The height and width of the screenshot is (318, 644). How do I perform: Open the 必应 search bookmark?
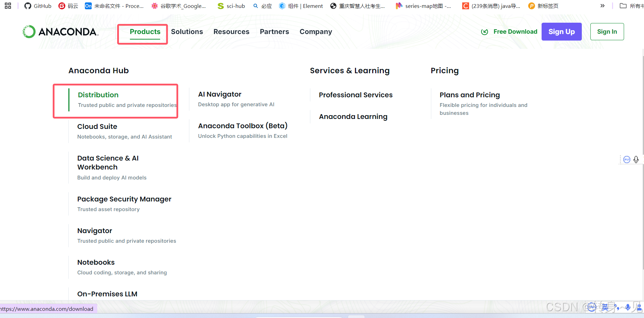click(x=262, y=6)
